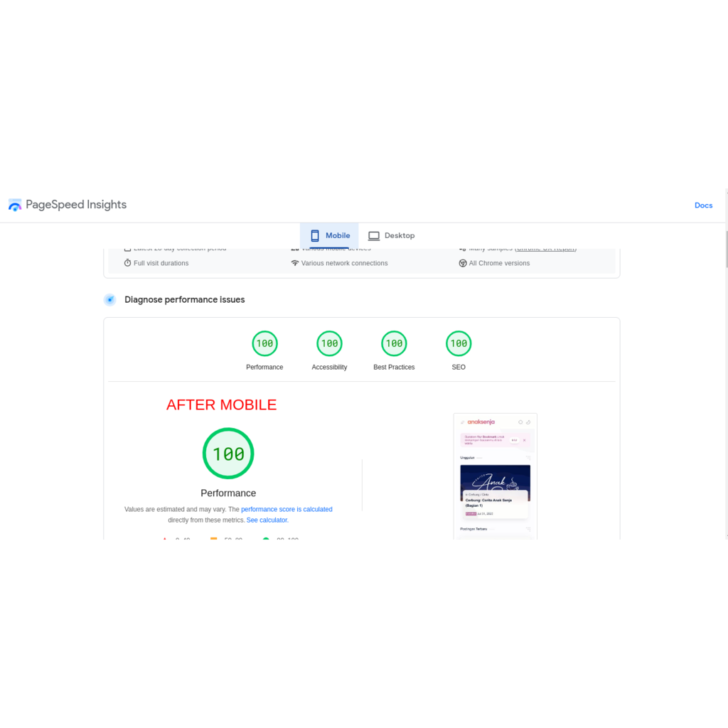
Task: Open the Docs link
Action: 703,205
